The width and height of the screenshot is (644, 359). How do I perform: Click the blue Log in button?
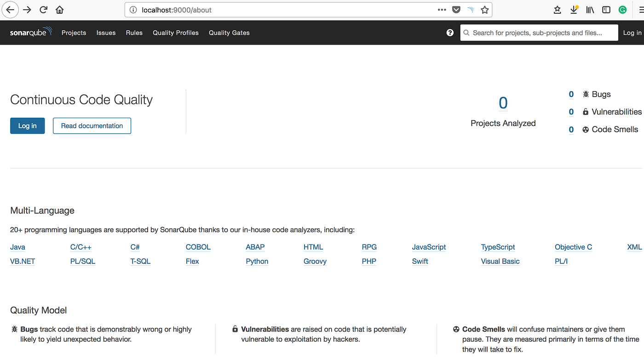pos(28,126)
